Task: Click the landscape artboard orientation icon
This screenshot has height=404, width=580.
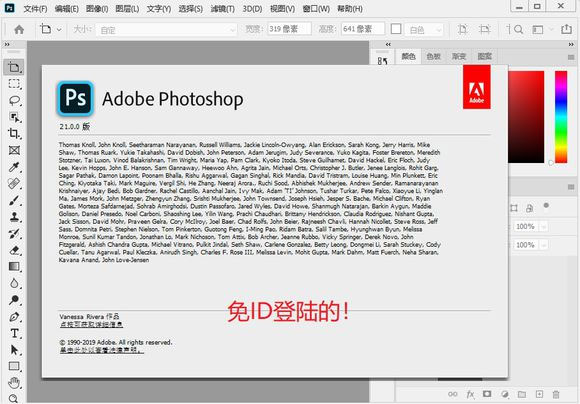Action: [485, 29]
